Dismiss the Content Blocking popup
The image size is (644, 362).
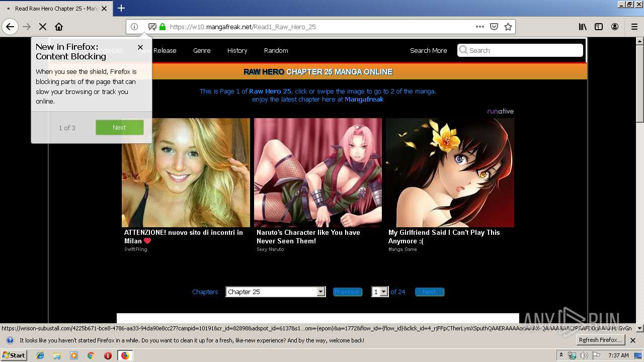pos(140,47)
